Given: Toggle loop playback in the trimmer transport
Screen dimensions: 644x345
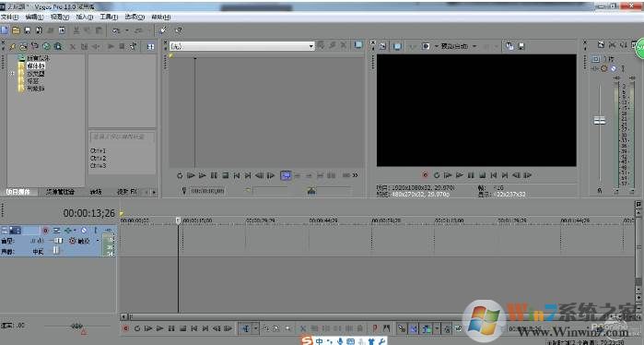Looking at the screenshot, I should click(180, 175).
